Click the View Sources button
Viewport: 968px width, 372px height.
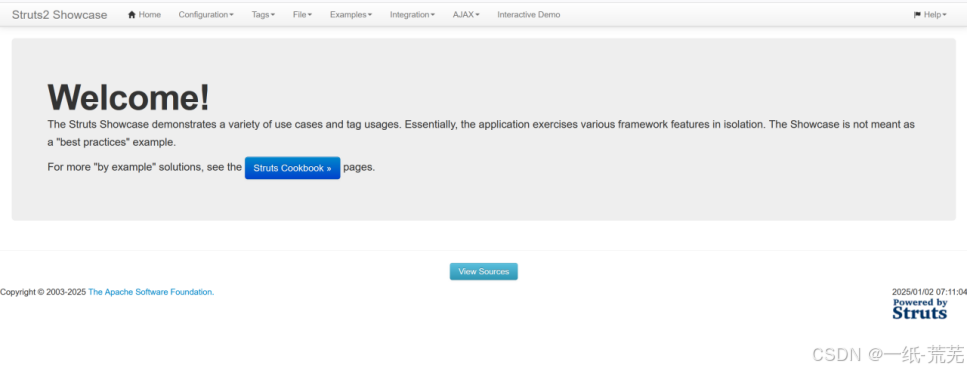click(484, 271)
